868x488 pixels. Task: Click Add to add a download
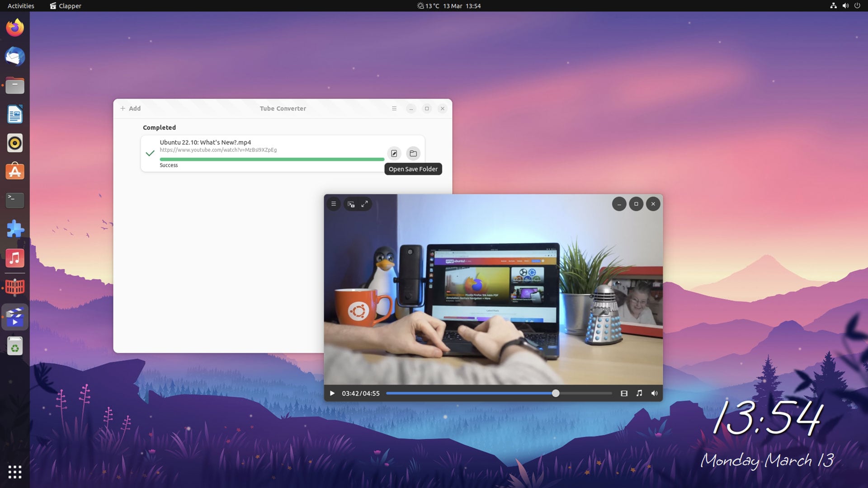(x=130, y=108)
